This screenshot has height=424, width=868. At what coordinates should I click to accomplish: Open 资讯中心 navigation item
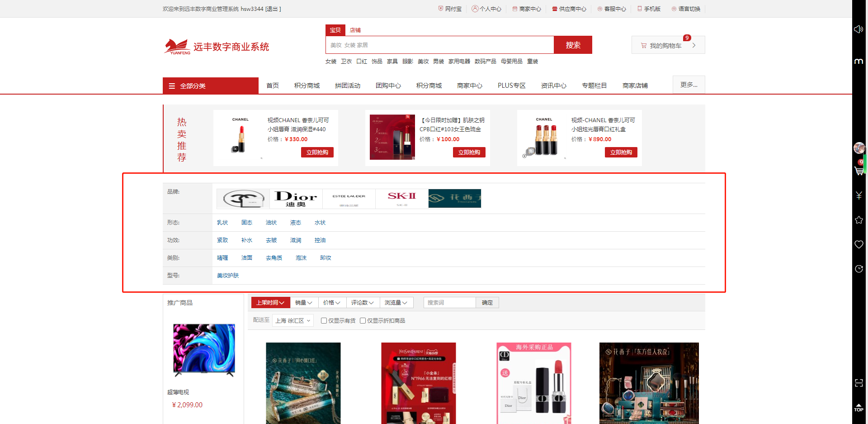pos(554,86)
